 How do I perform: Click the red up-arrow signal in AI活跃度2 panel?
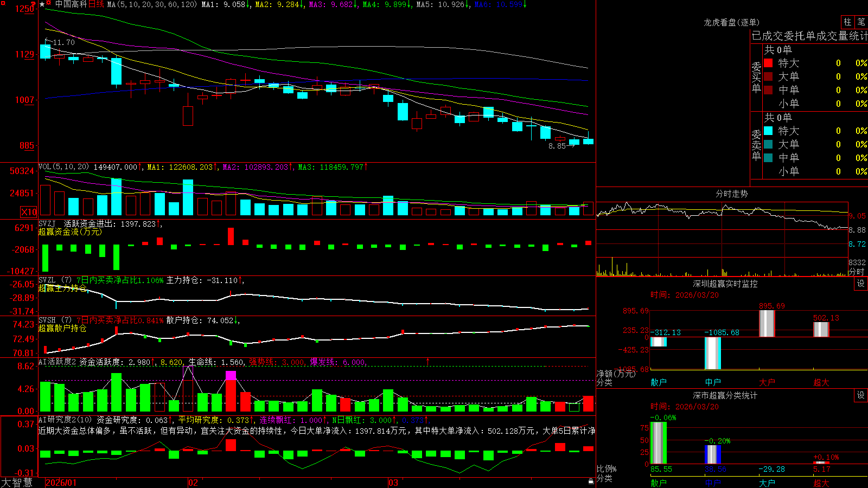(428, 361)
